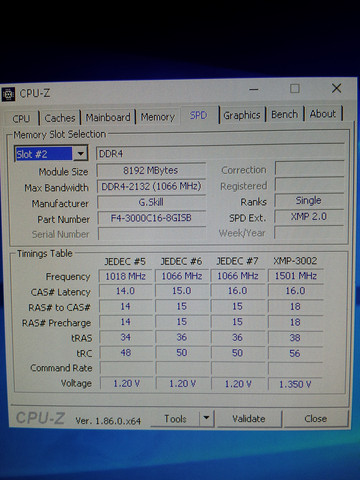Show the About tab
This screenshot has height=480, width=360.
(x=323, y=114)
